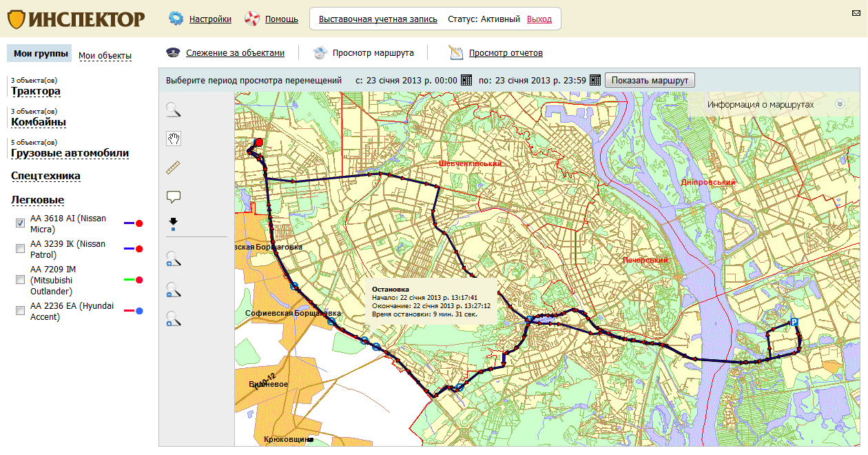Open Просмотр отчетов section
Viewport: 868px width, 455px height.
click(x=506, y=52)
